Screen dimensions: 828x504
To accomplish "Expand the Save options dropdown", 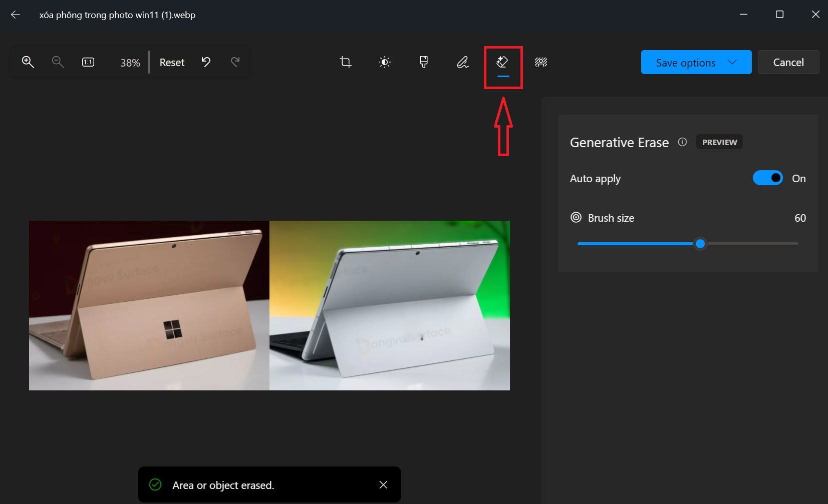I will [733, 62].
